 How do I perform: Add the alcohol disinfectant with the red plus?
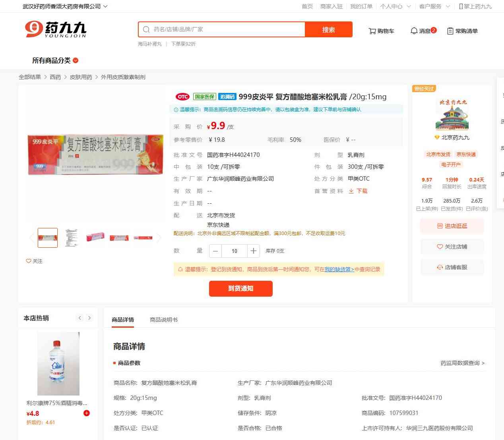point(87,413)
